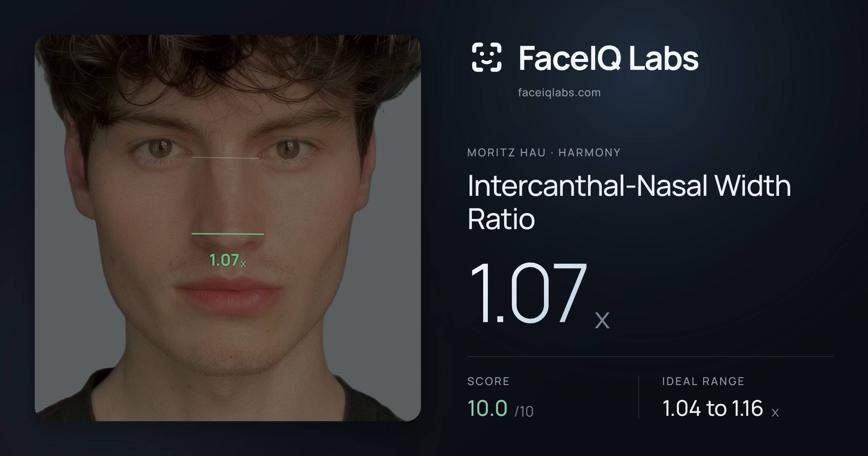Click the Intercanthal-Nasal Width Ratio heading

pos(629,202)
